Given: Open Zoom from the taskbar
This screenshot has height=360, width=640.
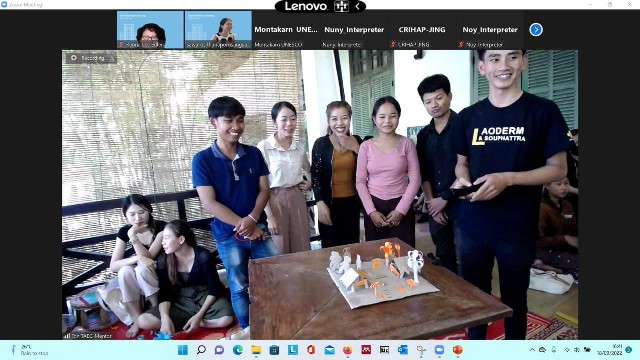Looking at the screenshot, I should pyautogui.click(x=439, y=350).
